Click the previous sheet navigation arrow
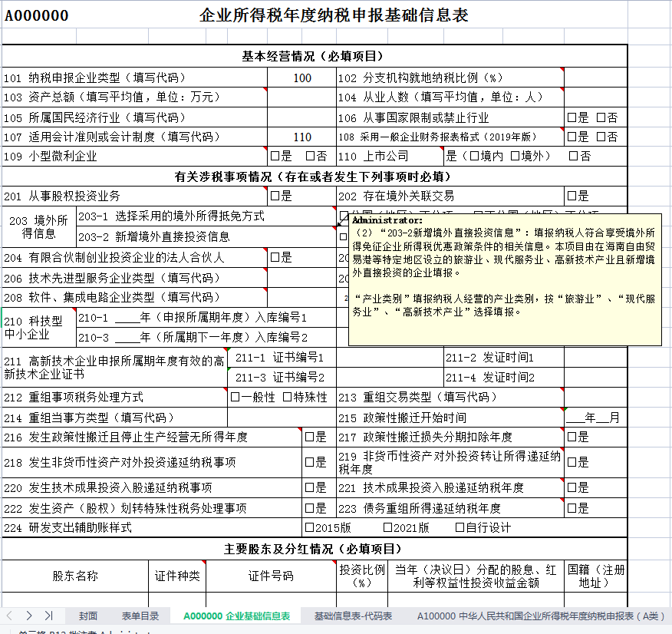 (9, 615)
